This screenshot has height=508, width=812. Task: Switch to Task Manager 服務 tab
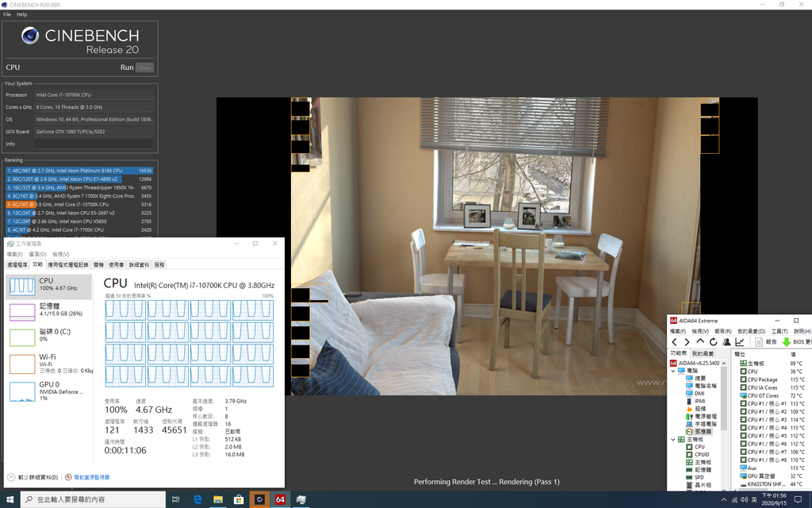point(159,265)
